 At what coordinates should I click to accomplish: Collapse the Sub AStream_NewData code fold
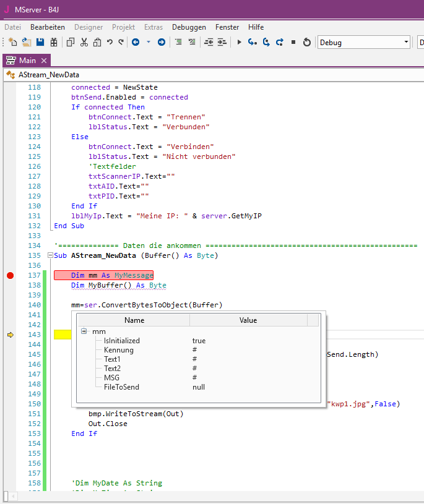(50, 255)
